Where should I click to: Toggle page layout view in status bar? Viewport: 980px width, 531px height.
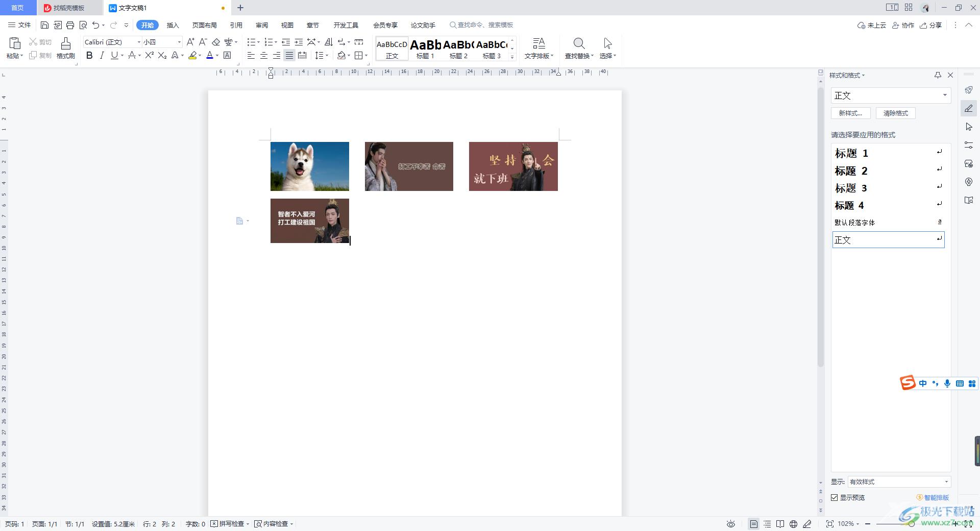[753, 524]
